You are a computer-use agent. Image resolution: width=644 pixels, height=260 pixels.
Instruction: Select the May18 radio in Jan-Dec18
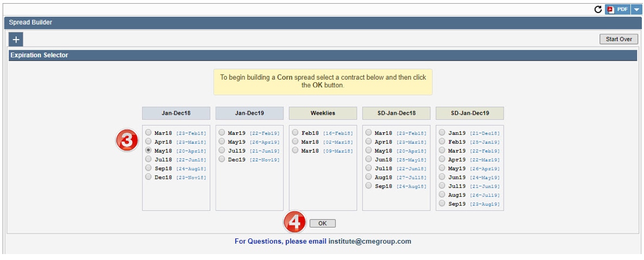click(149, 151)
